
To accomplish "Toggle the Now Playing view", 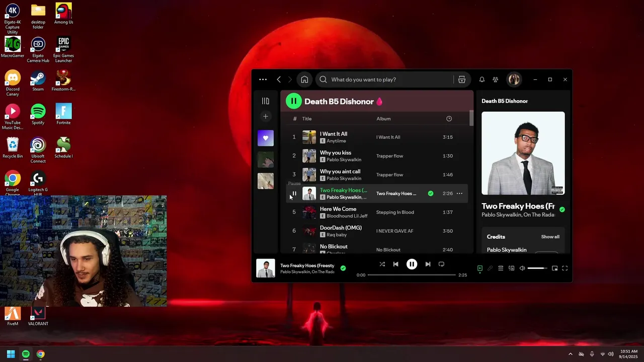I will [480, 268].
